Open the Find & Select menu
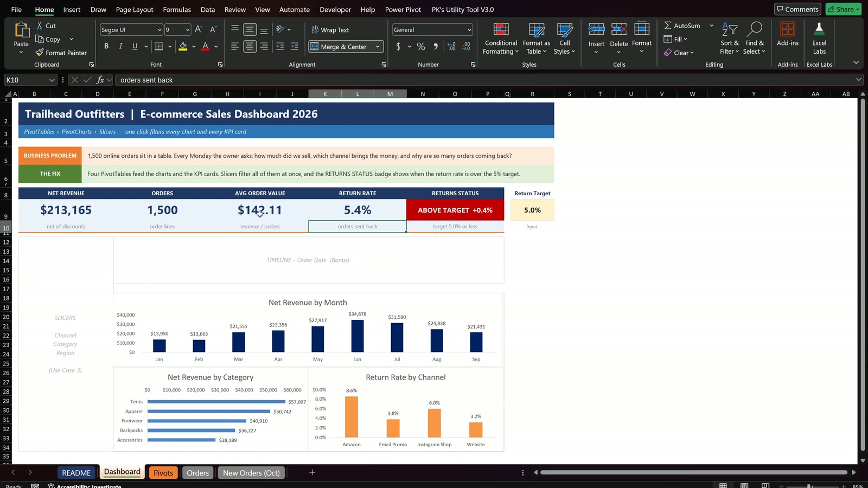Viewport: 868px width, 488px height. click(755, 38)
